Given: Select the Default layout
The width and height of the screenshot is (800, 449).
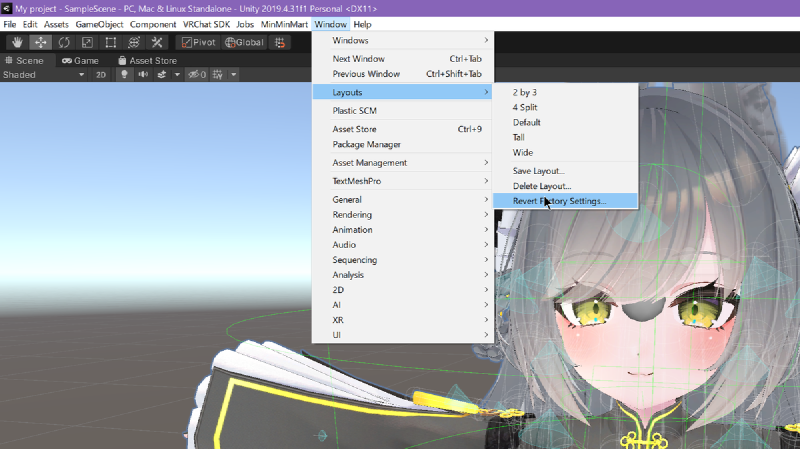Looking at the screenshot, I should (565, 122).
